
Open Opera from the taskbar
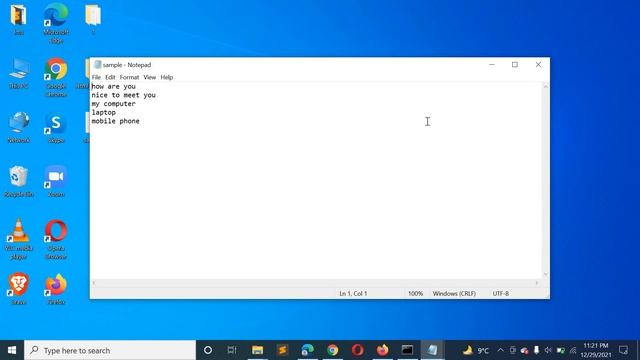(x=358, y=350)
